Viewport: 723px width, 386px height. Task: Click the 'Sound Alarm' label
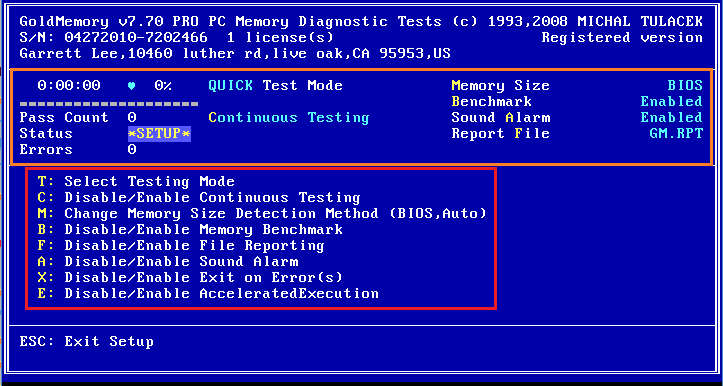(500, 118)
